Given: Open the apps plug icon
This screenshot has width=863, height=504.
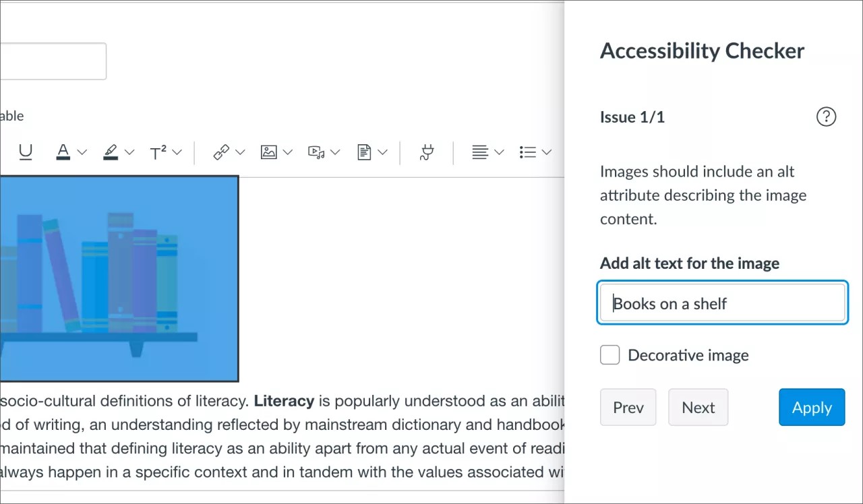Looking at the screenshot, I should click(427, 152).
